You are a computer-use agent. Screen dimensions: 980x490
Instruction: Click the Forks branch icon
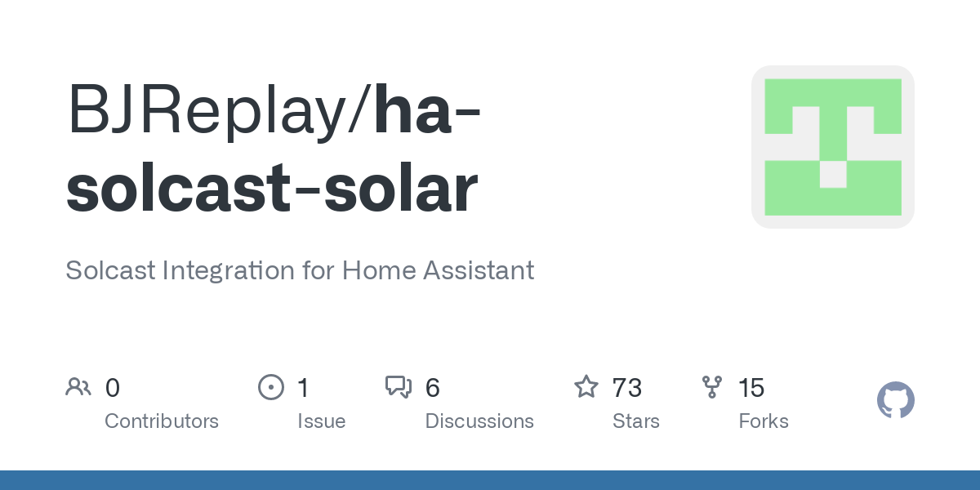pos(712,387)
